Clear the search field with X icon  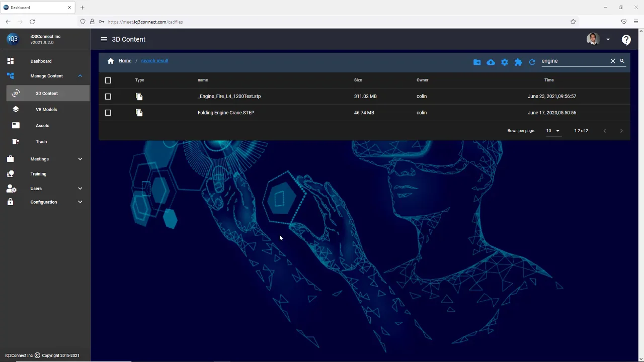[x=612, y=61]
